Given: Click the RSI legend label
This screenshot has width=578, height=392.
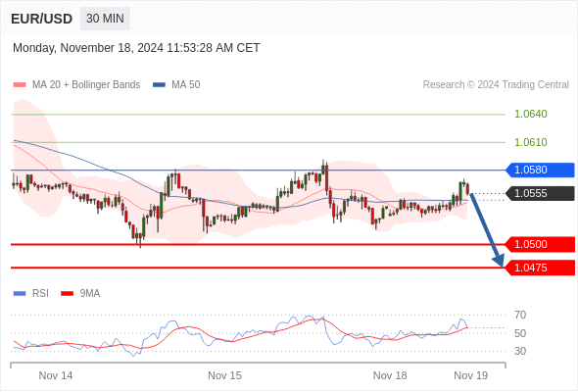Looking at the screenshot, I should (x=40, y=294).
